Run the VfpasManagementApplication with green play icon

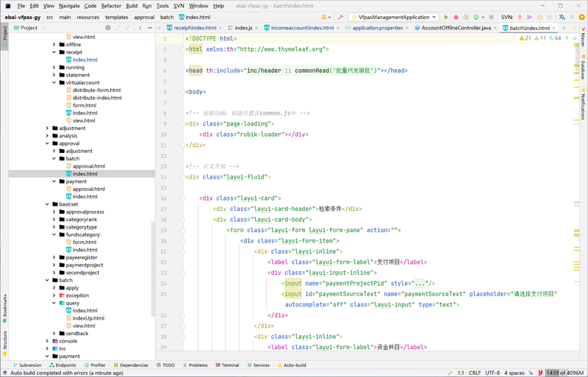[445, 16]
